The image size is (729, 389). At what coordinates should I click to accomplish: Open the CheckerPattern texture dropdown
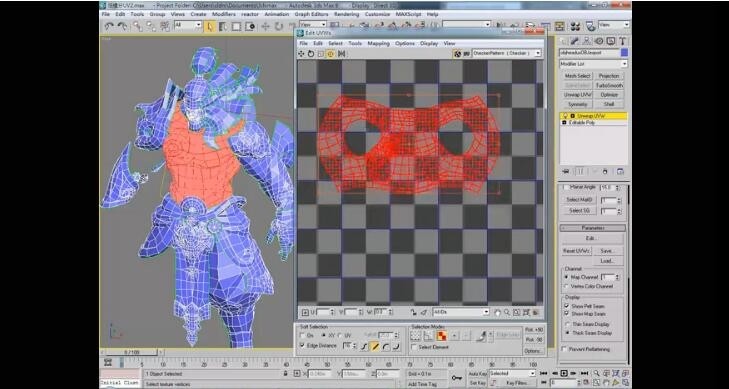(x=506, y=53)
